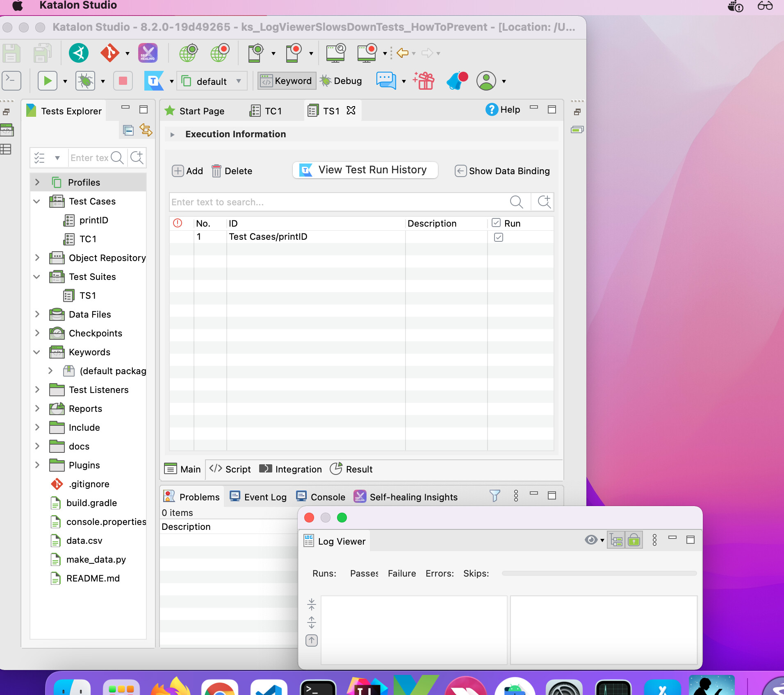
Task: Select README.md in Tests Explorer
Action: (93, 578)
